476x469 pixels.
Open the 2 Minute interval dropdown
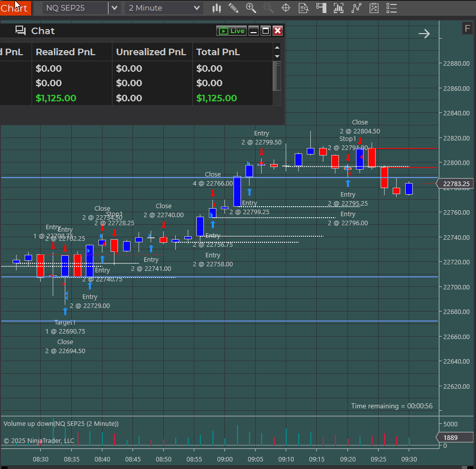164,8
